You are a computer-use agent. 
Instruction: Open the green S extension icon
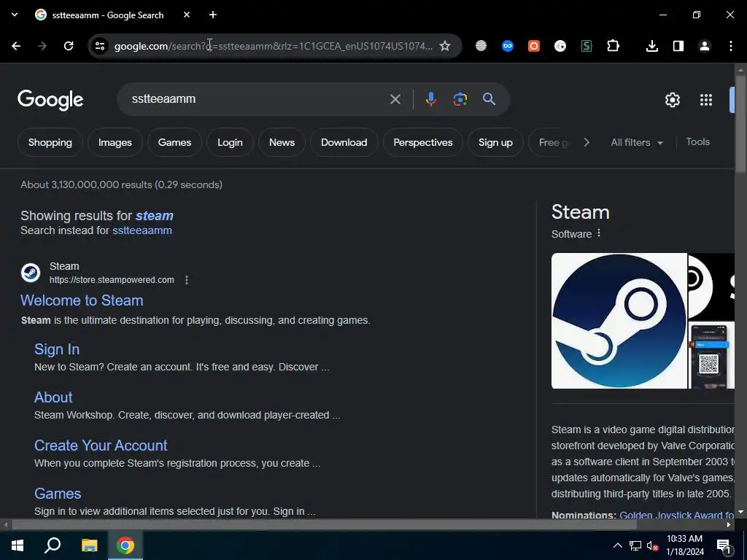[x=587, y=46]
